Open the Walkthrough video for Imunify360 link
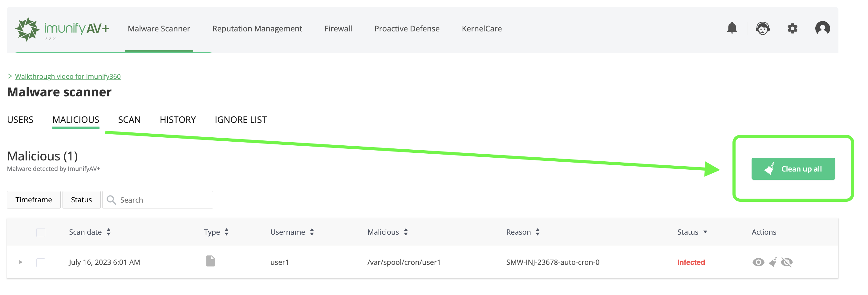 tap(68, 76)
